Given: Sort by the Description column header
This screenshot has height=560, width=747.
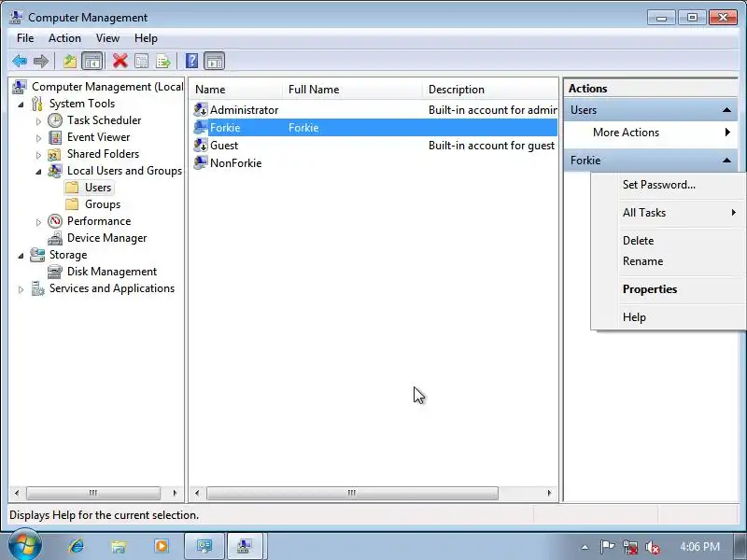Looking at the screenshot, I should point(490,90).
